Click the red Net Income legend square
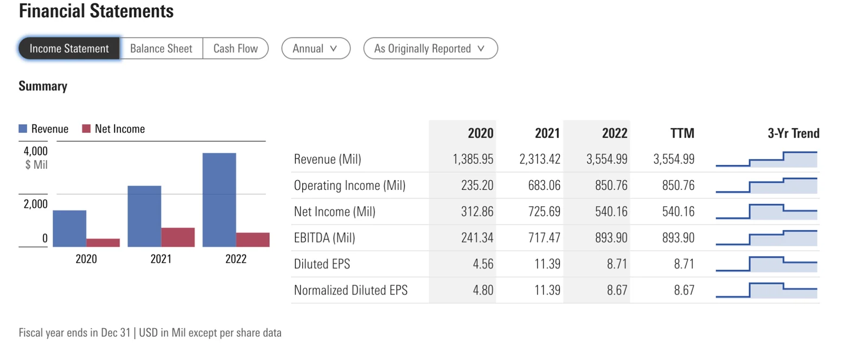 tap(86, 129)
